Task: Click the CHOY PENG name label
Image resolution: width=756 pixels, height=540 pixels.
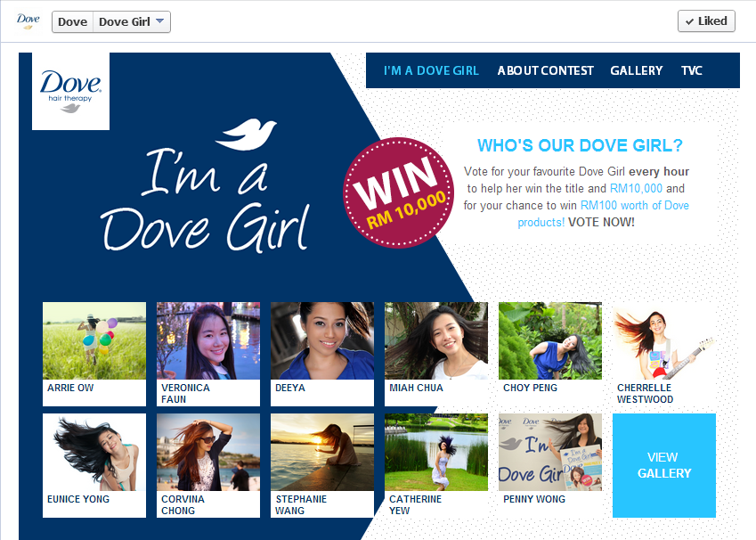Action: [x=531, y=388]
